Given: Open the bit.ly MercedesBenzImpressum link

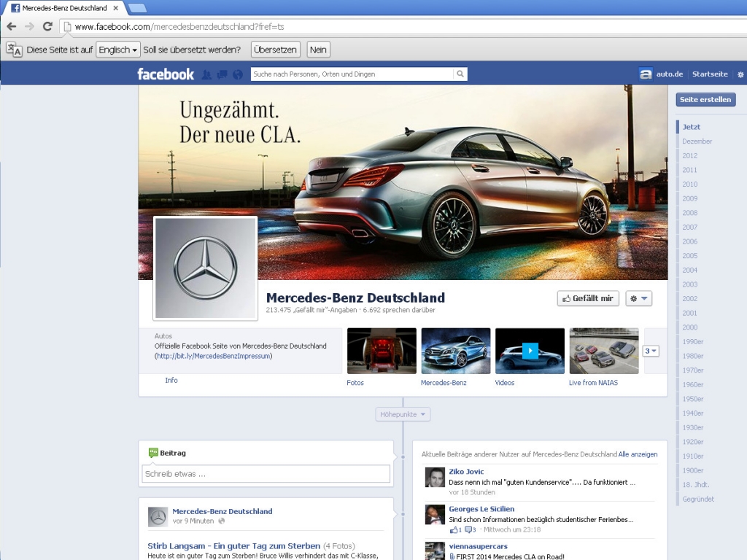Looking at the screenshot, I should click(x=214, y=356).
